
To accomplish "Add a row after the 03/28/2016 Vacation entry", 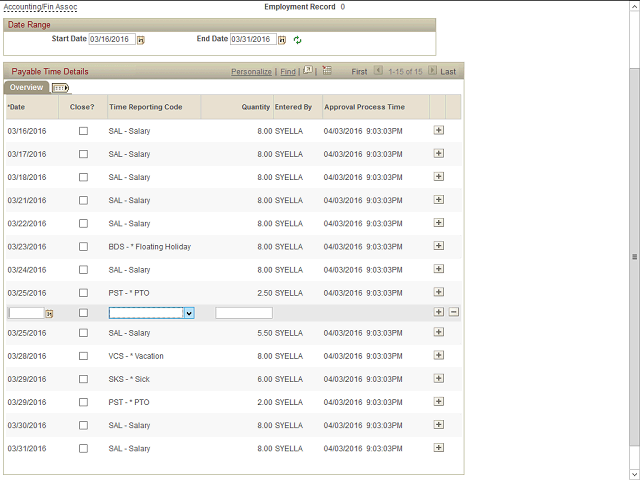I will [438, 356].
